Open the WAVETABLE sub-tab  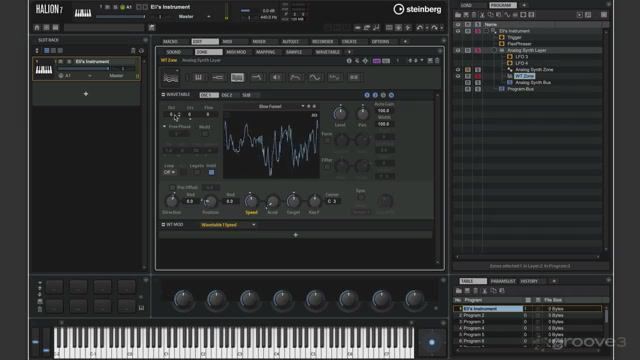pyautogui.click(x=327, y=52)
